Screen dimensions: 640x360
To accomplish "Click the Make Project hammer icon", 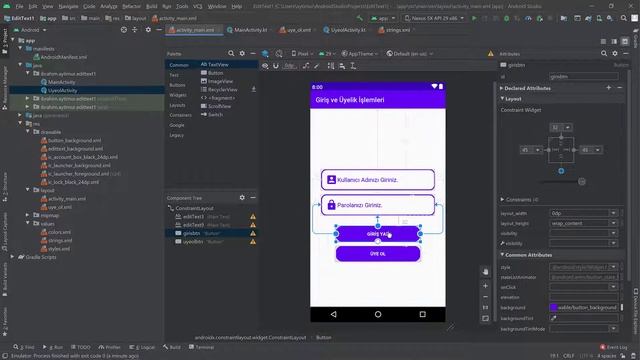I will [x=360, y=18].
